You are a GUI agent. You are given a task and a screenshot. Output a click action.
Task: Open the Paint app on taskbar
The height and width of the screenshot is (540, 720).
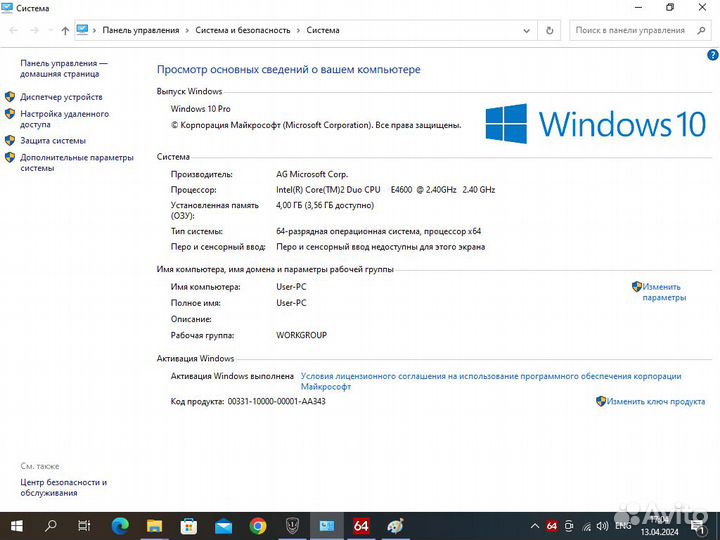click(x=395, y=526)
